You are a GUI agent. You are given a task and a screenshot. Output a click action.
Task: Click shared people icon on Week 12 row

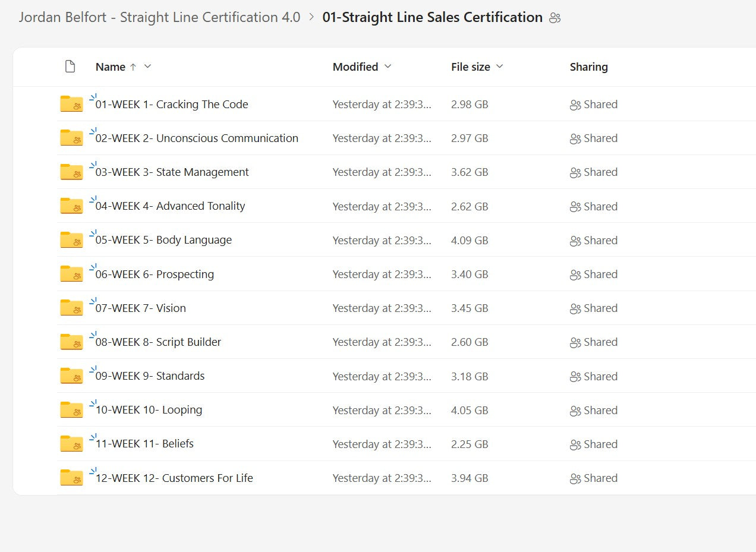tap(575, 478)
